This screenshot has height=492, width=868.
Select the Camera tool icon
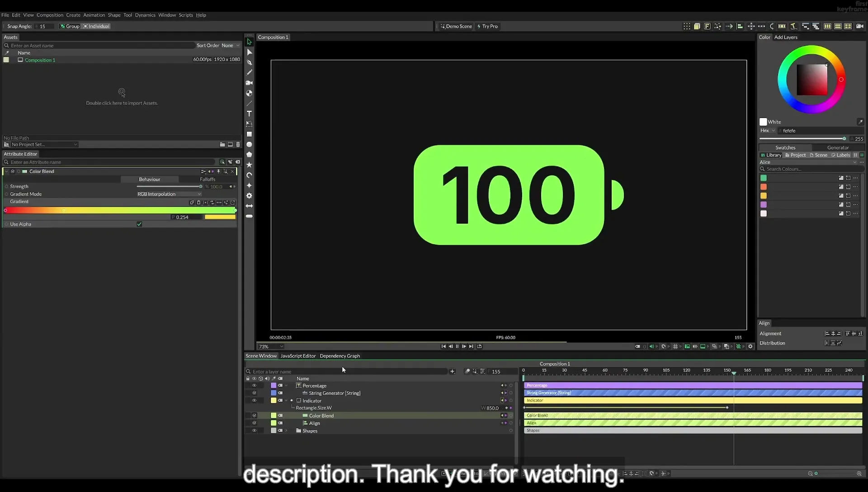(249, 83)
